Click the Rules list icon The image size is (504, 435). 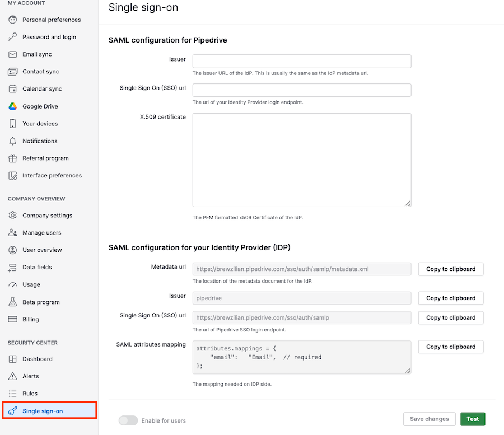(x=12, y=393)
